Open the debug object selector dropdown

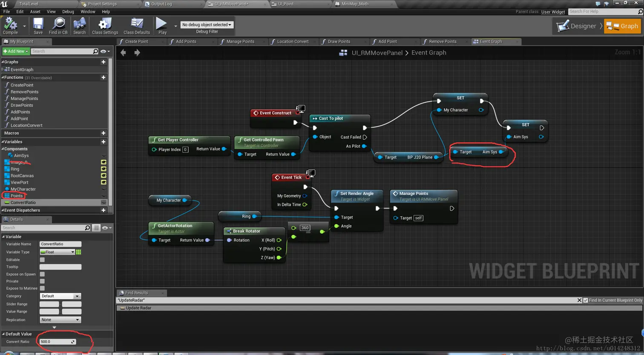[x=207, y=25]
